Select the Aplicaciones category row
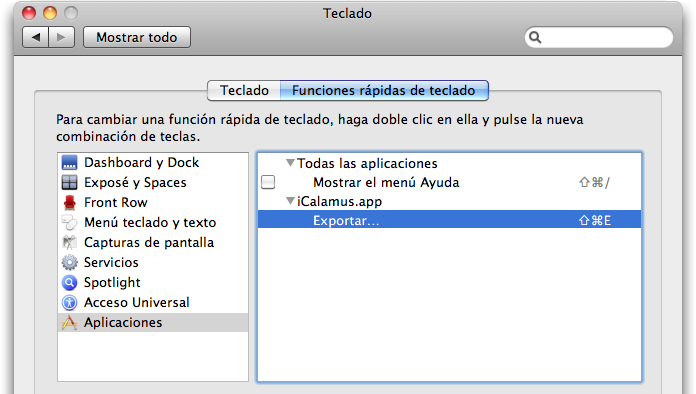 153,322
